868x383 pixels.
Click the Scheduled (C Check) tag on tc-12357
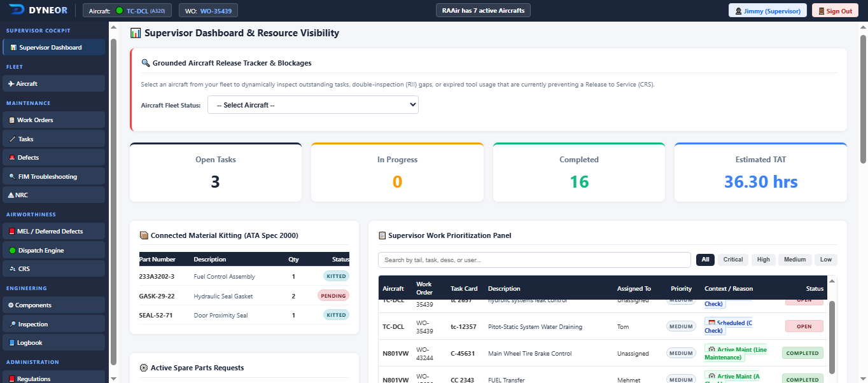728,326
